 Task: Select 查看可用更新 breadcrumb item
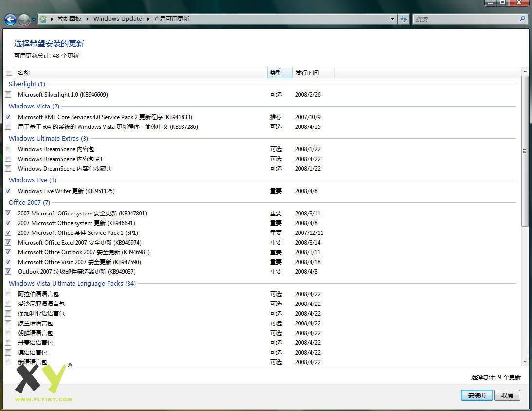pyautogui.click(x=172, y=19)
